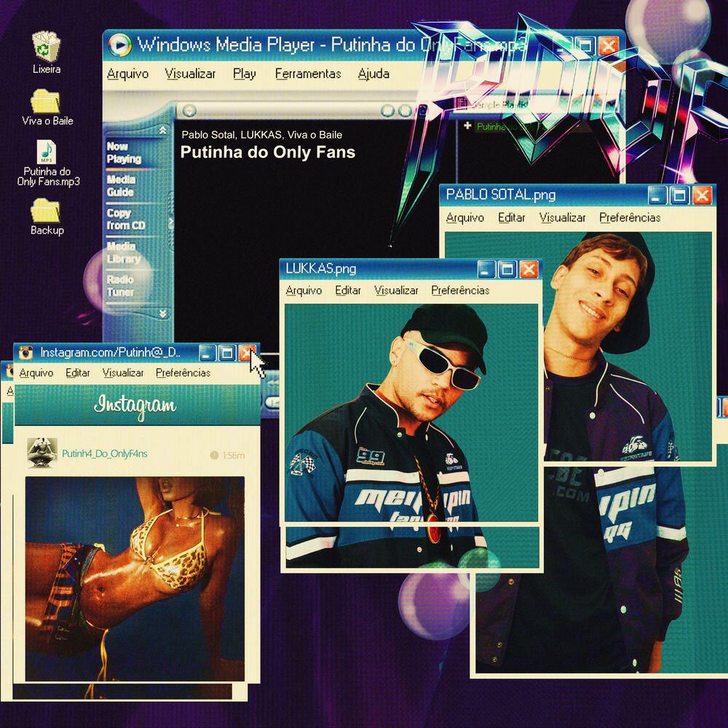The image size is (728, 728).
Task: Open the Arquivo menu in LUKKAS.png window
Action: 304,290
